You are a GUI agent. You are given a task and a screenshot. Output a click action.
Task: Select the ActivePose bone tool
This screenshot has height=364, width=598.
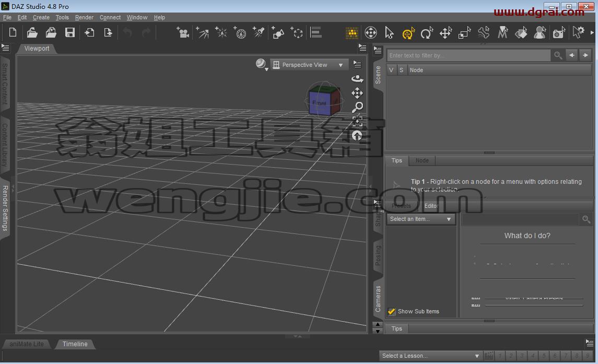[484, 33]
